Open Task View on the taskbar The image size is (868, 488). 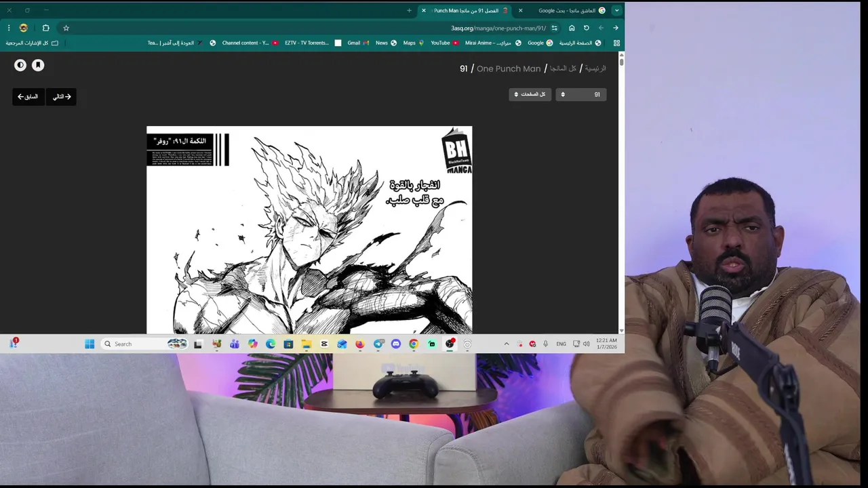[198, 344]
